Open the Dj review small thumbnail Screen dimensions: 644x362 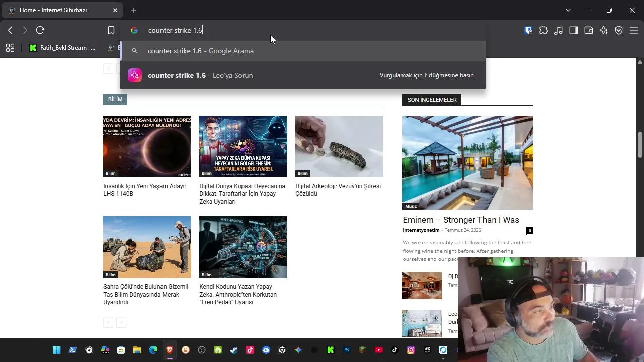pyautogui.click(x=422, y=286)
